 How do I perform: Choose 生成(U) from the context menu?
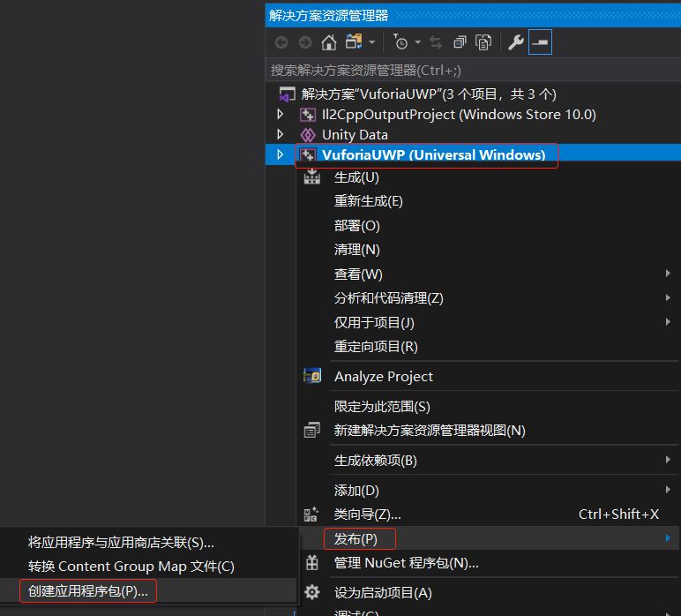(x=488, y=177)
